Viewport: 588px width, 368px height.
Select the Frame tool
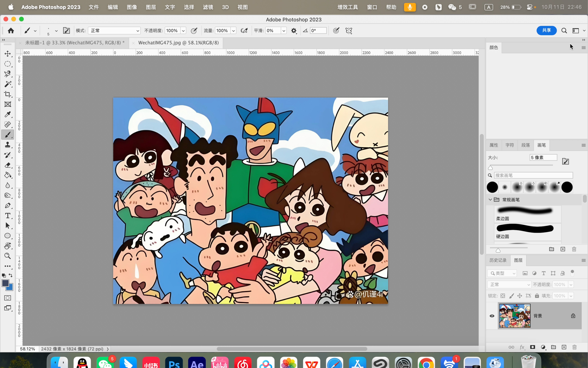(x=8, y=104)
